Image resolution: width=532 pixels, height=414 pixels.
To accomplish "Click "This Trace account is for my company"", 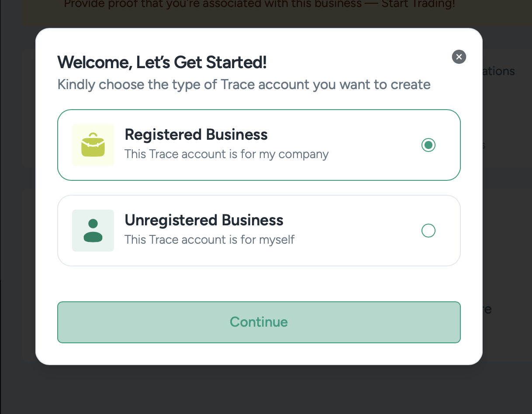I will (226, 154).
